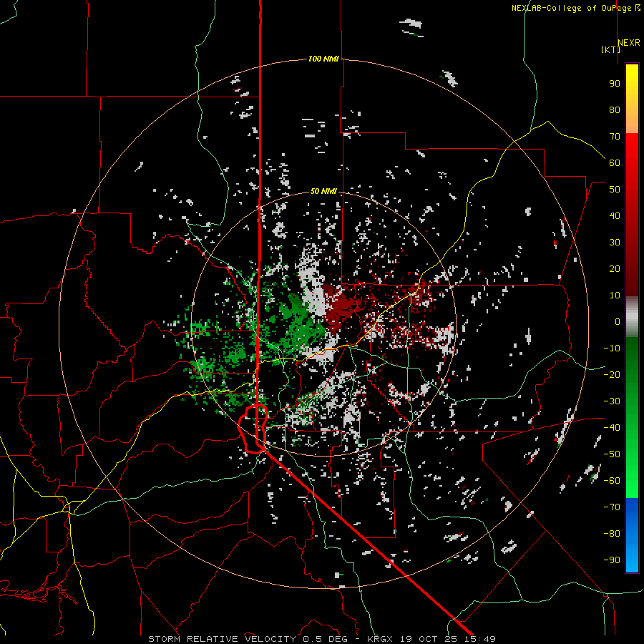Click the 0 knots scale value
This screenshot has height=644, width=644.
(x=618, y=321)
